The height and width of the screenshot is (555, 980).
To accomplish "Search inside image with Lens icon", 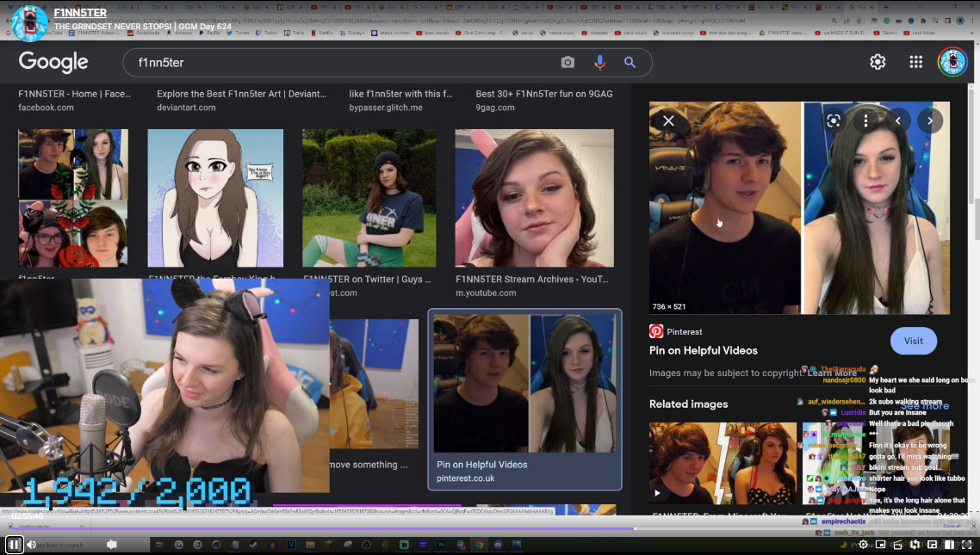I will pos(833,120).
